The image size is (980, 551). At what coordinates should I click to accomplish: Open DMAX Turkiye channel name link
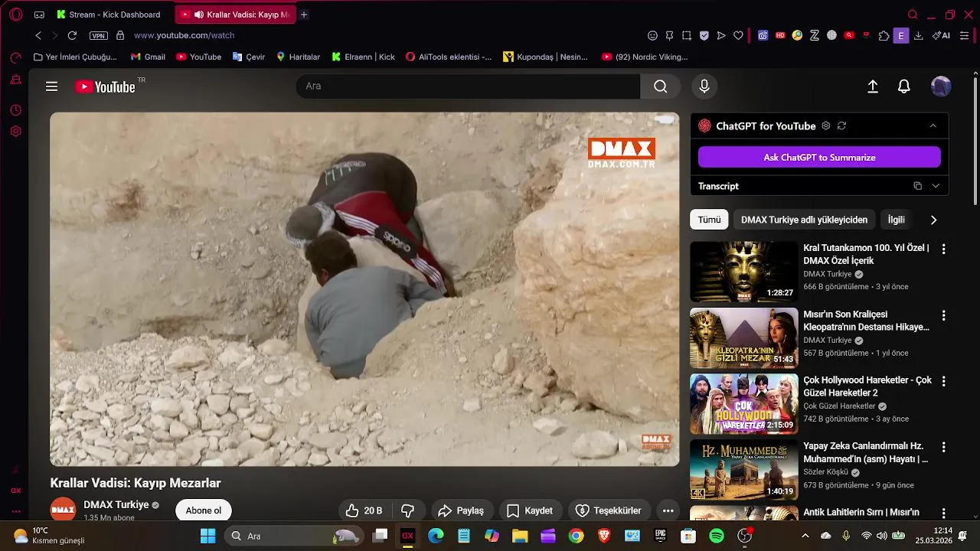(x=116, y=504)
